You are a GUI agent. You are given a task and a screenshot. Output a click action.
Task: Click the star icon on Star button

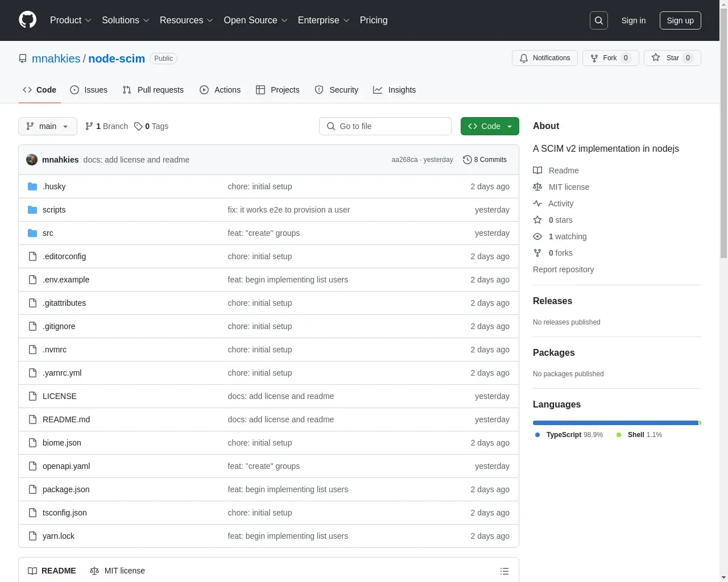click(x=656, y=57)
